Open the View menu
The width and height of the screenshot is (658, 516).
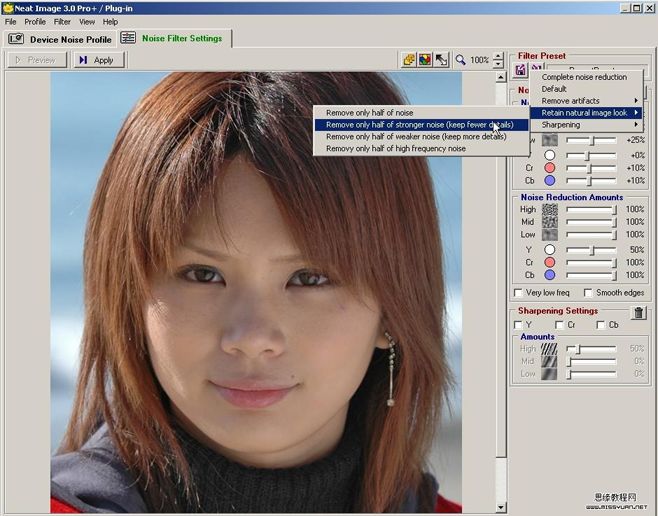(87, 22)
